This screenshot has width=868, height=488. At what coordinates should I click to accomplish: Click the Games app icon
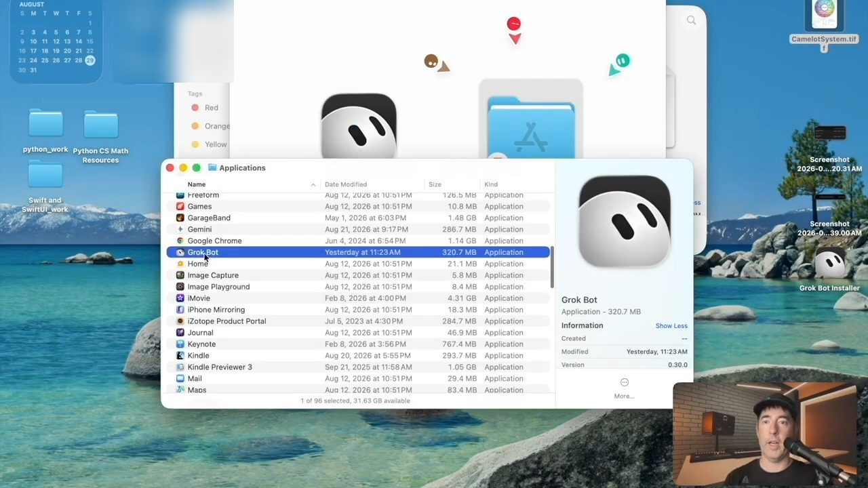coord(180,206)
